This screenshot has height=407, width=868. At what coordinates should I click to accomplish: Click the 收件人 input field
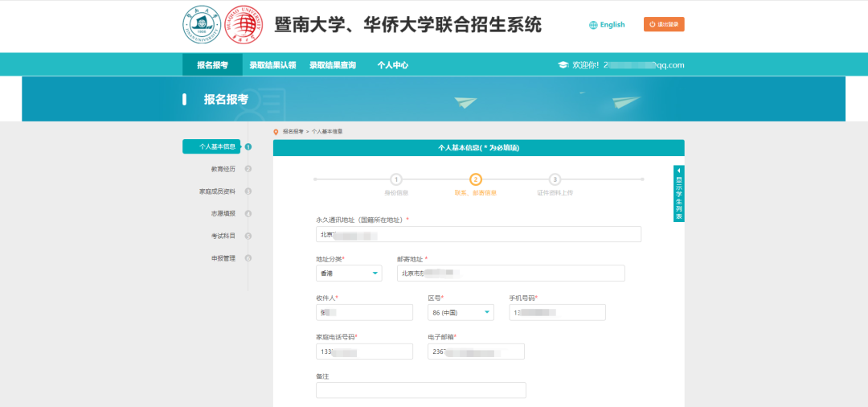pos(364,312)
